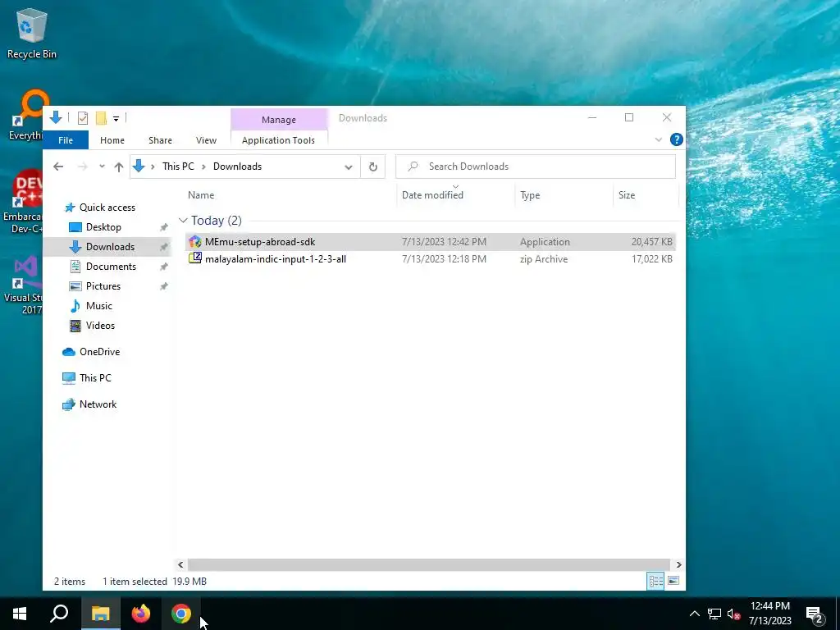Select the MEmu-setup-abroad-sdk file
Screen dimensions: 840x630
pyautogui.click(x=430, y=242)
